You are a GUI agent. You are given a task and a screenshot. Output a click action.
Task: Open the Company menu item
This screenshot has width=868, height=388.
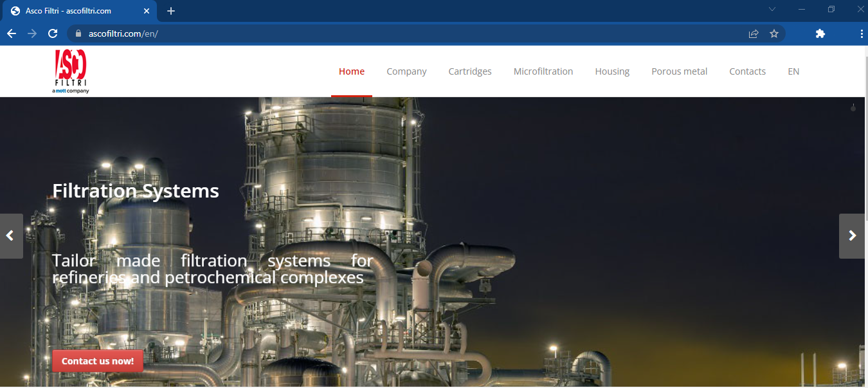(x=406, y=71)
